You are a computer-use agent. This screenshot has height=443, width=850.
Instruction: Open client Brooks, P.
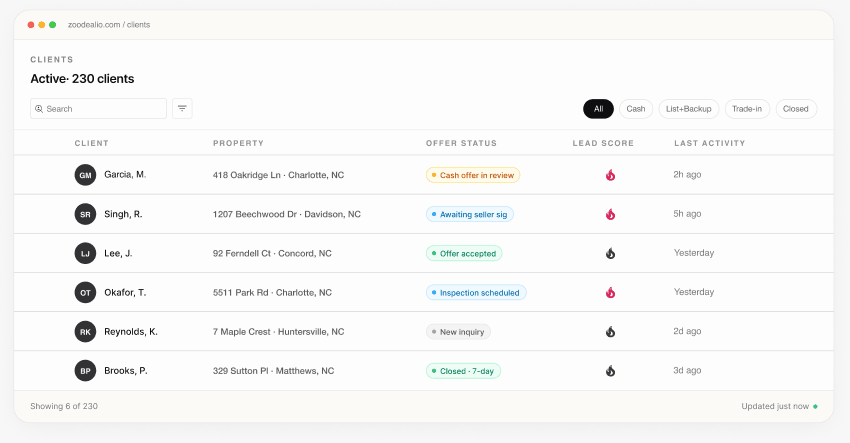(x=126, y=371)
